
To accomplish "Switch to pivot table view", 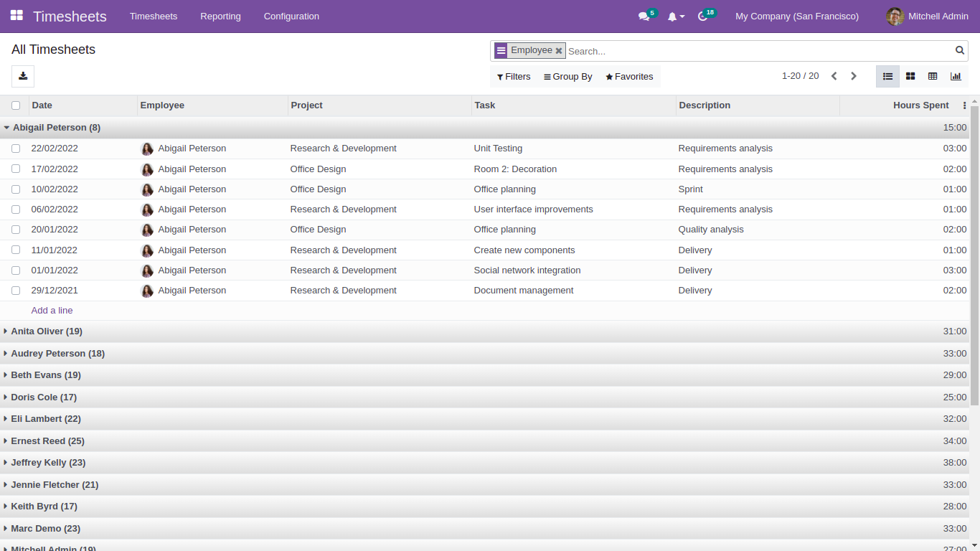I will (x=933, y=76).
